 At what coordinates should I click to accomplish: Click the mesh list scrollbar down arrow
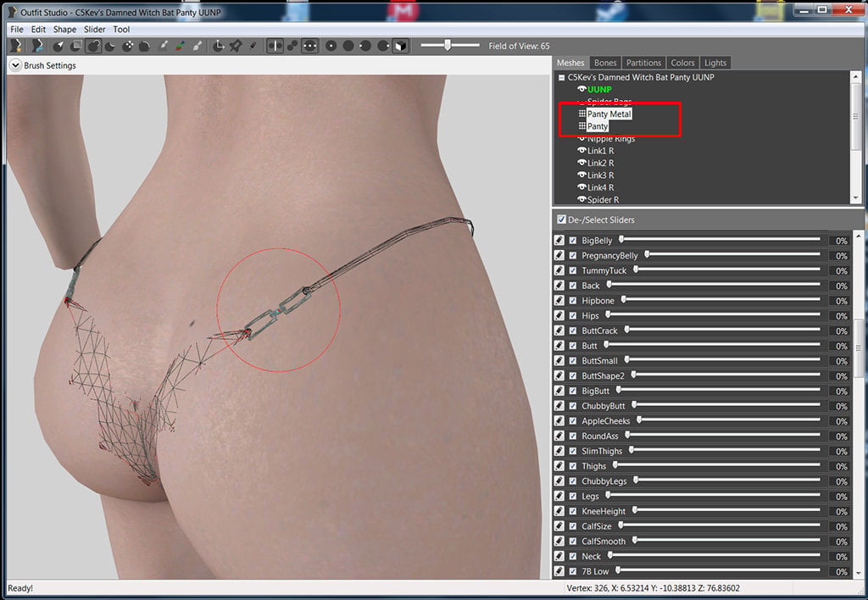tap(856, 198)
